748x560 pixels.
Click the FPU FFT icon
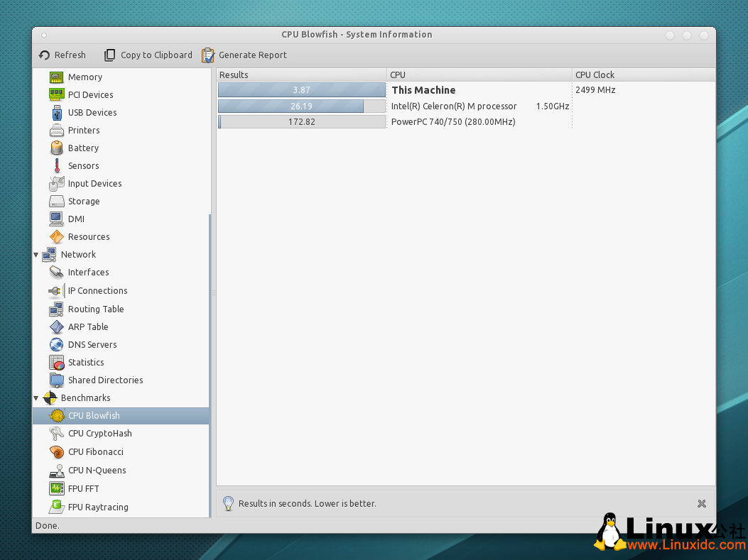(x=56, y=489)
